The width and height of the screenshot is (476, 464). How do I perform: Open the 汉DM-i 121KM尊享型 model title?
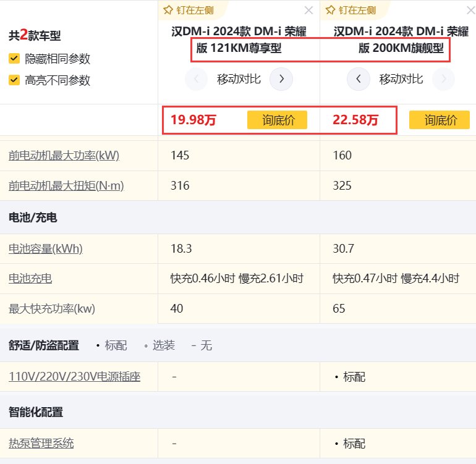(x=239, y=40)
